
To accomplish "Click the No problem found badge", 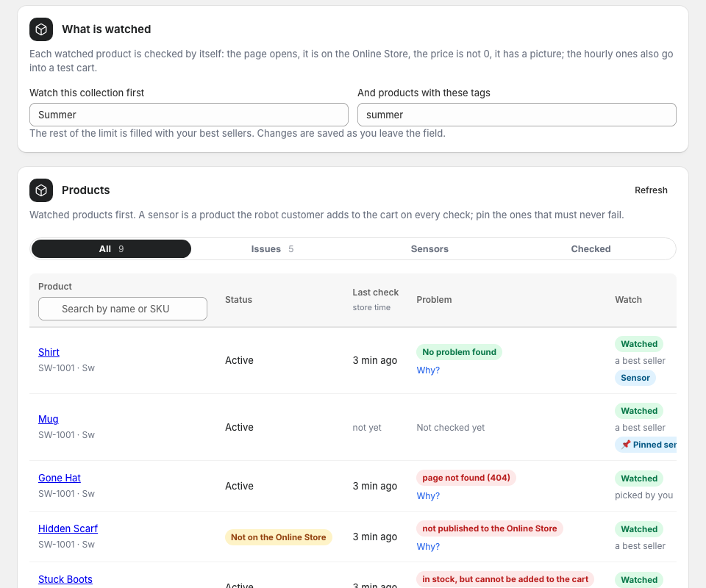I will (x=459, y=352).
